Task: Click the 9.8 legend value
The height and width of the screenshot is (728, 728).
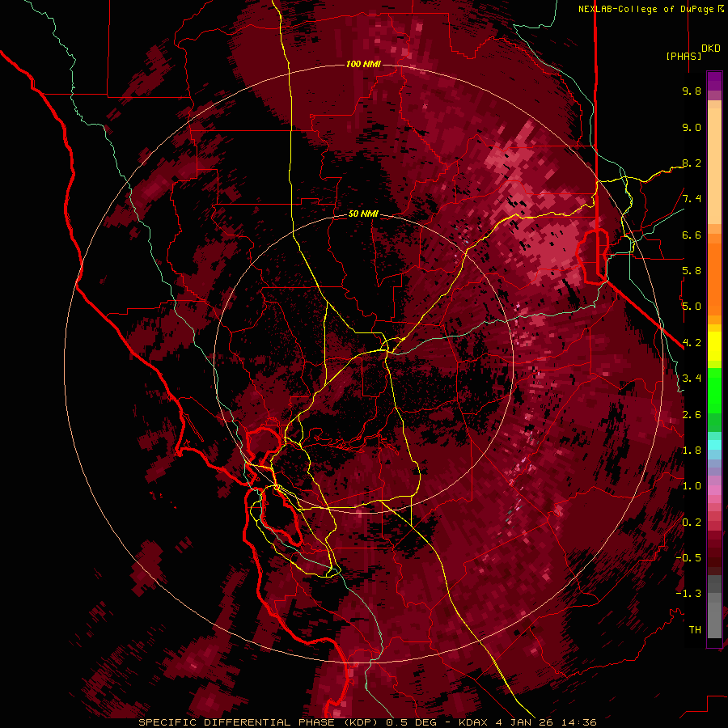Action: click(x=692, y=91)
